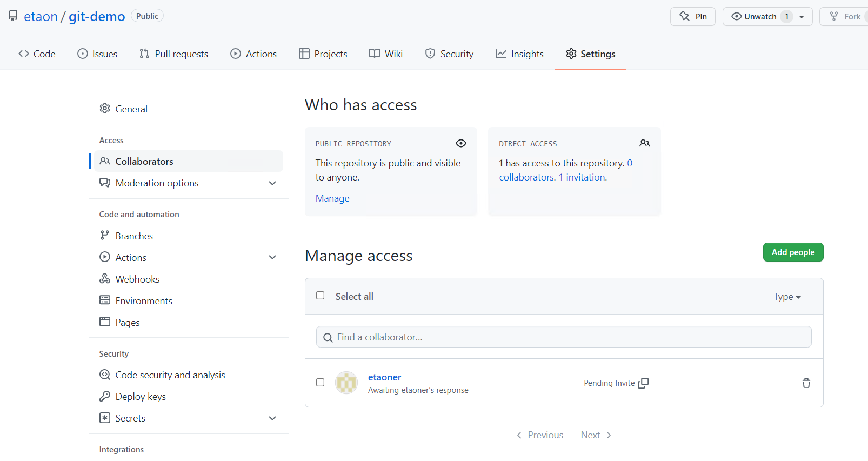Screen dimensions: 868x461
Task: Open the Wiki tab
Action: (386, 54)
